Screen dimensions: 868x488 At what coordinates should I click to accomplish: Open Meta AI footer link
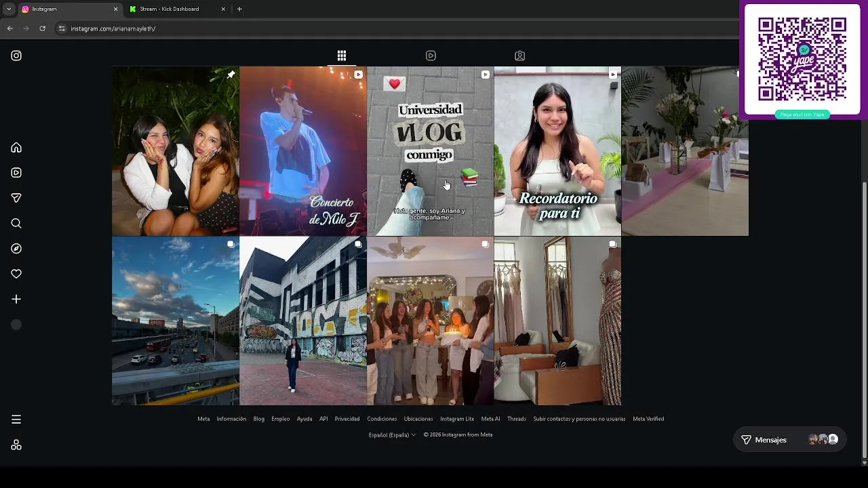490,419
